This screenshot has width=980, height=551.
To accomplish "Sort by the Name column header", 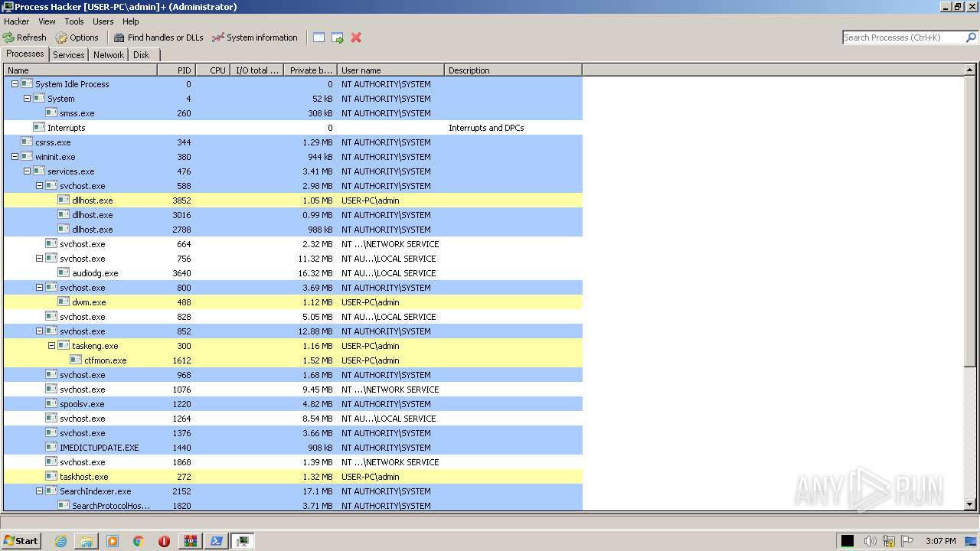I will point(80,70).
